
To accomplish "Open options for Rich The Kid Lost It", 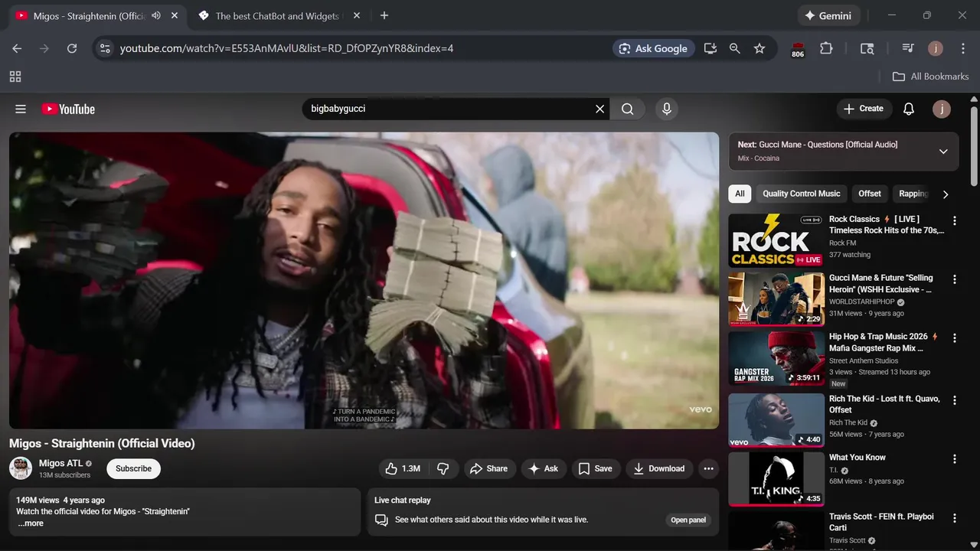I will point(955,400).
